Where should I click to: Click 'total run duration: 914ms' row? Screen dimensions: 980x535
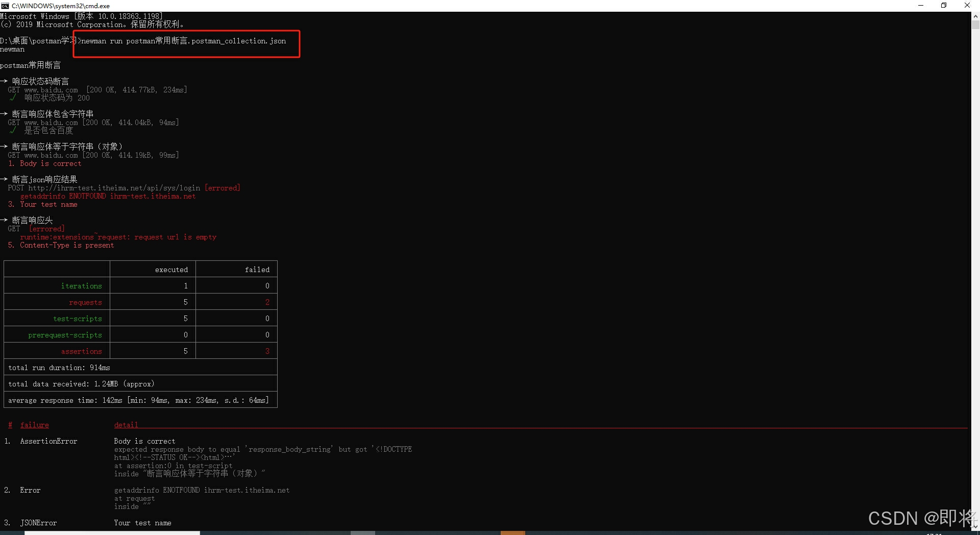(x=140, y=368)
